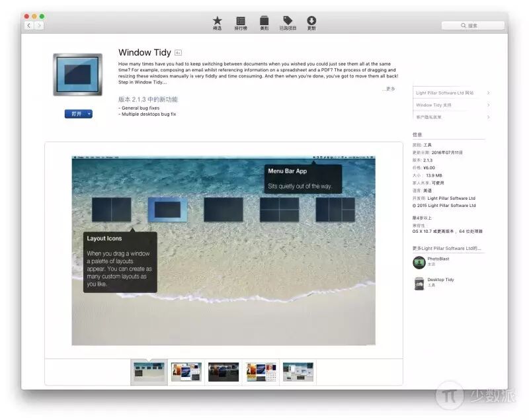Open the Desktop Tidy app name link
Viewport: 529px width, 420px height.
(440, 280)
